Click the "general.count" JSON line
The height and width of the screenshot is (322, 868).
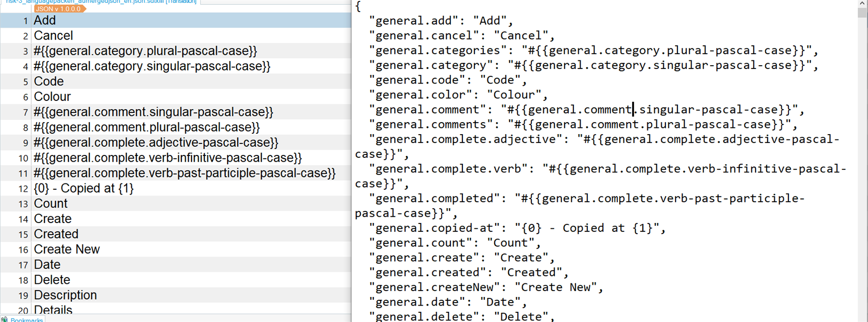(x=455, y=243)
